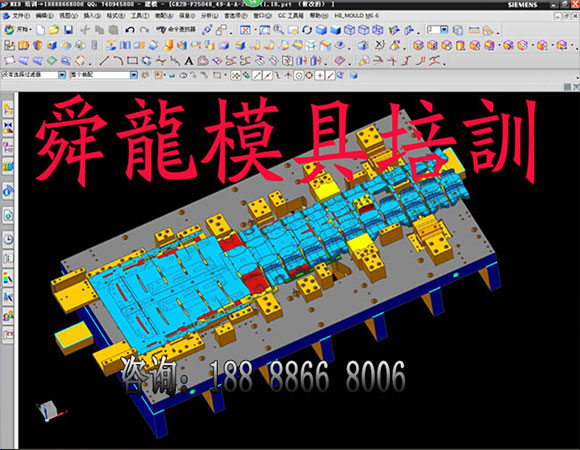
Task: Click the Save diskette icon
Action: [x=68, y=30]
